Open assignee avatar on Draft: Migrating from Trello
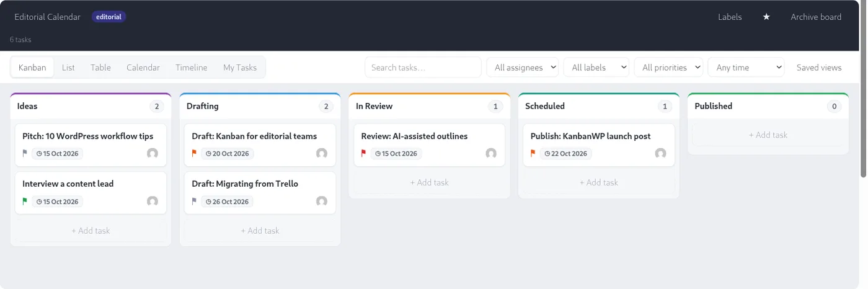The width and height of the screenshot is (868, 289). pos(322,201)
